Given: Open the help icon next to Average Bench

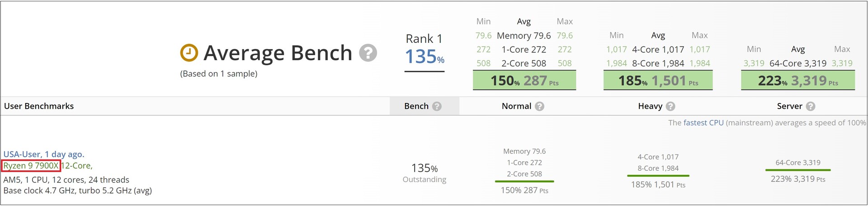Looking at the screenshot, I should point(368,53).
